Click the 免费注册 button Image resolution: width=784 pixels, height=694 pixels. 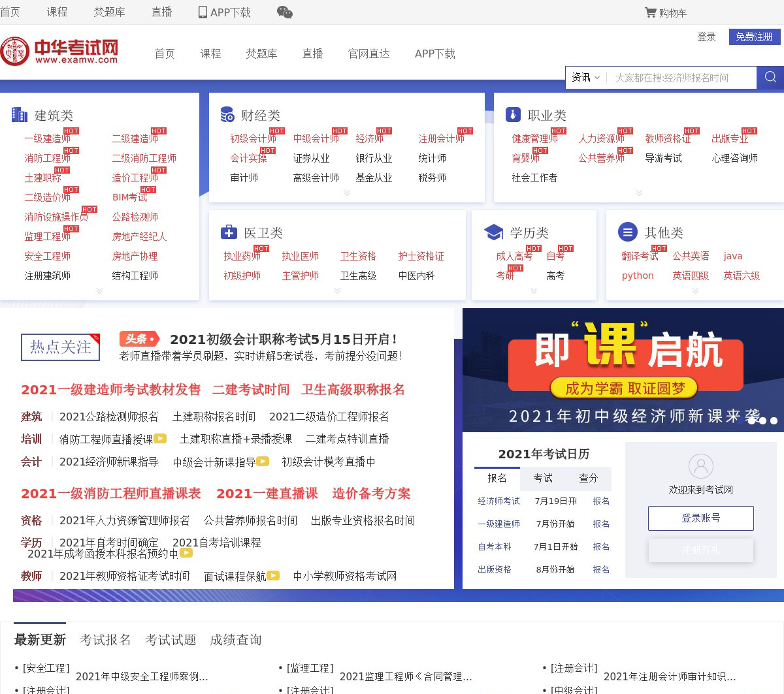click(754, 37)
